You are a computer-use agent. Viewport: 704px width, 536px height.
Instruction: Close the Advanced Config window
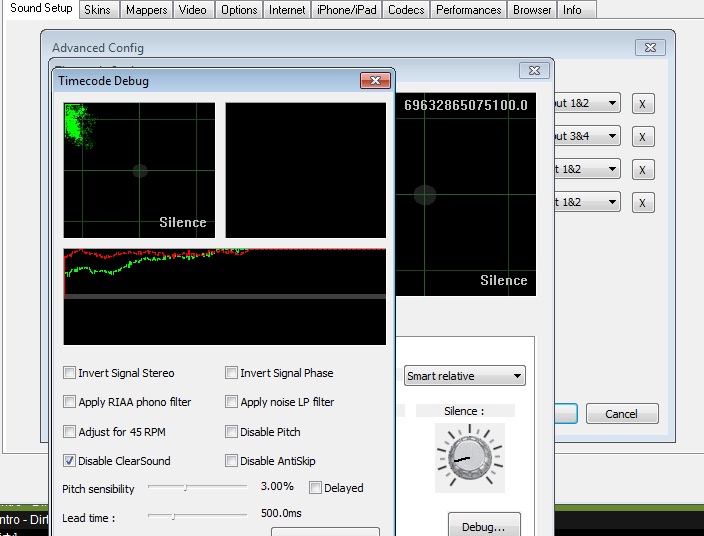pyautogui.click(x=650, y=48)
